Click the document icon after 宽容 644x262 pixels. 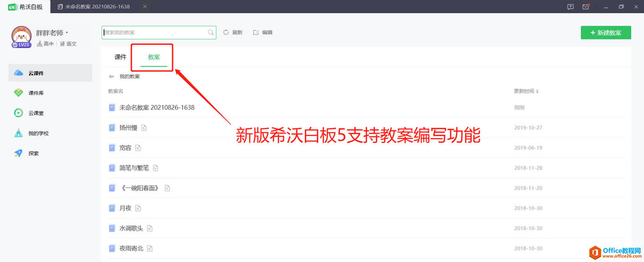[x=138, y=148]
